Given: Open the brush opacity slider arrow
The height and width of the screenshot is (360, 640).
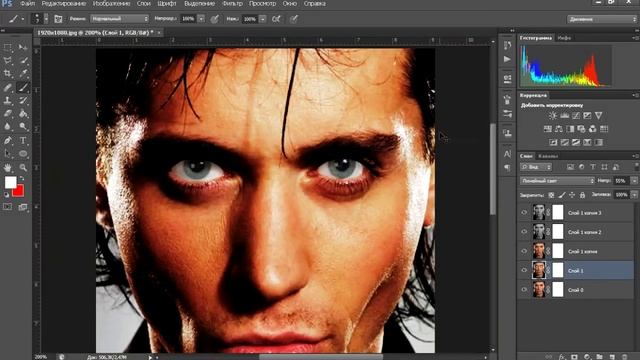Looking at the screenshot, I should 201,19.
